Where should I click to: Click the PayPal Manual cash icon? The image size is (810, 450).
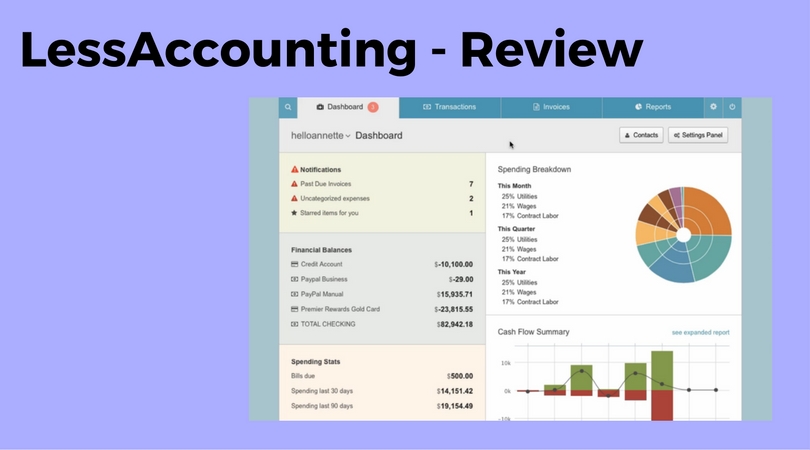click(x=294, y=294)
